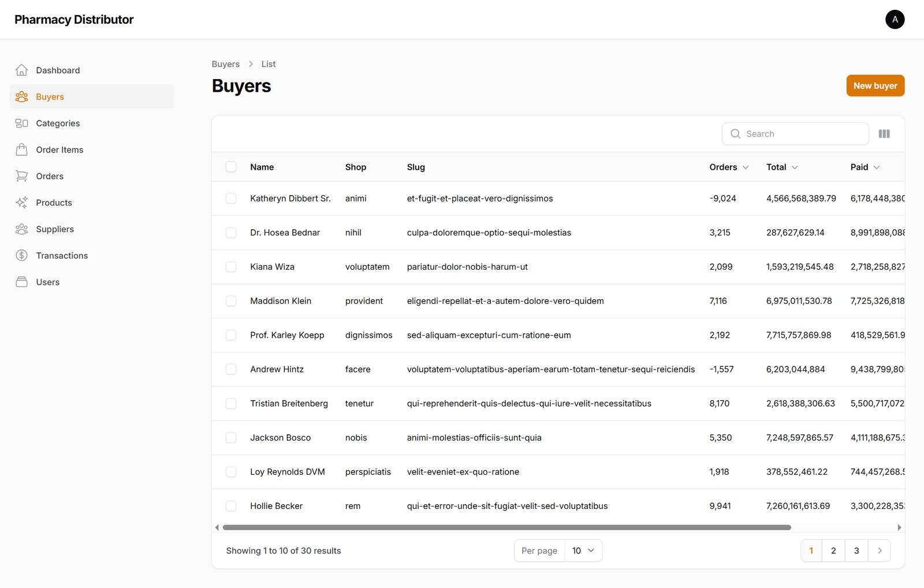The width and height of the screenshot is (924, 588).
Task: Select all rows with header checkbox
Action: [231, 167]
